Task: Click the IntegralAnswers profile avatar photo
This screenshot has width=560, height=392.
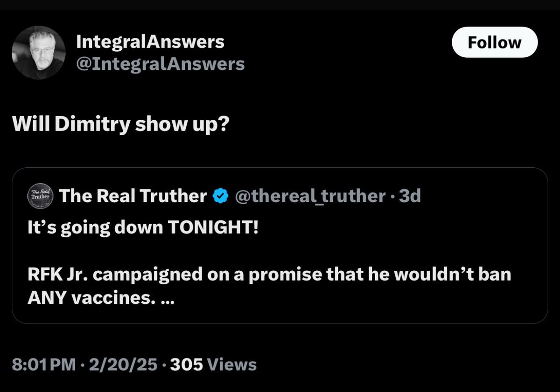Action: [38, 52]
